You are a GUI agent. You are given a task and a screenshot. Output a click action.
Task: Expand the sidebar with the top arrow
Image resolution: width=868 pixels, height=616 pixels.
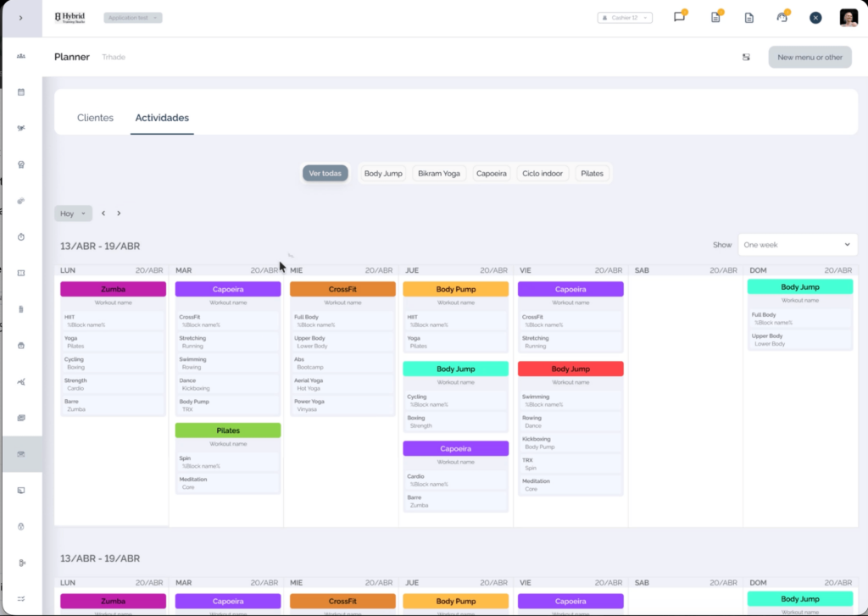(21, 18)
